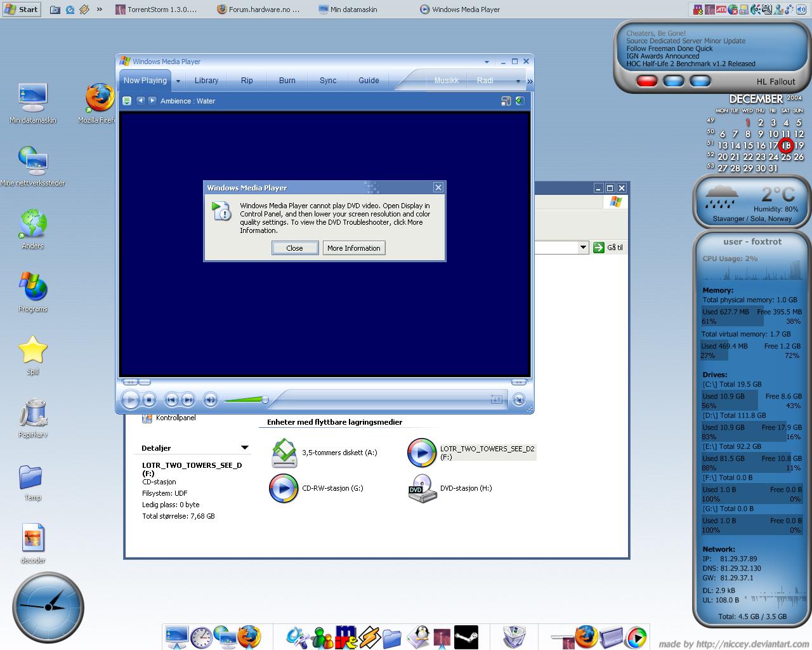Select the Anders desktop icon
The image size is (812, 650).
click(x=33, y=229)
